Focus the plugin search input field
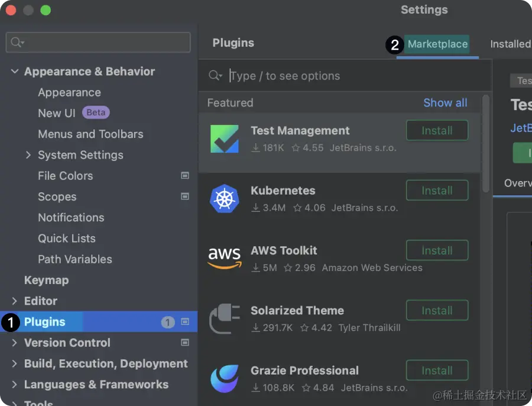This screenshot has width=532, height=406. (345, 75)
